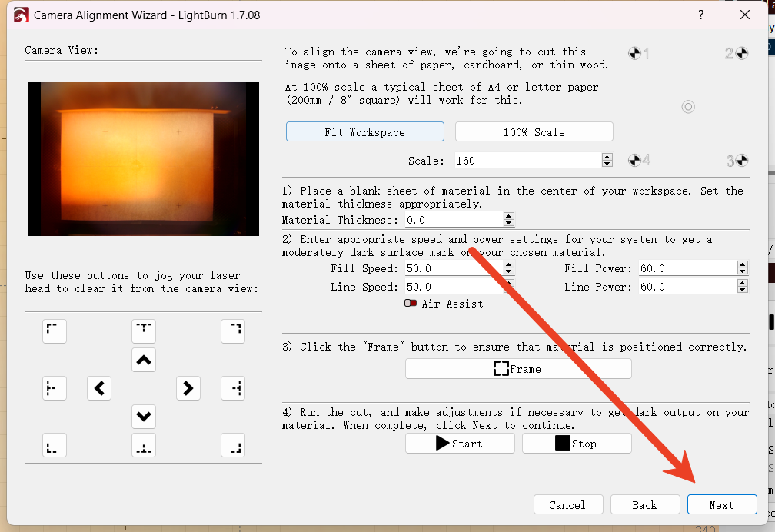Jog laser to left-center edge
This screenshot has height=532, width=775.
point(55,388)
